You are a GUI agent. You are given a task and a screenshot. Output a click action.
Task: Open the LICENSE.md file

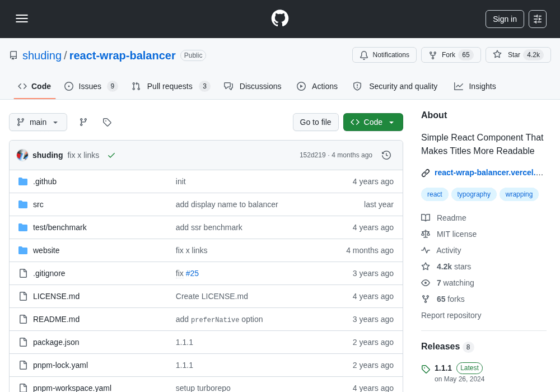(56, 296)
